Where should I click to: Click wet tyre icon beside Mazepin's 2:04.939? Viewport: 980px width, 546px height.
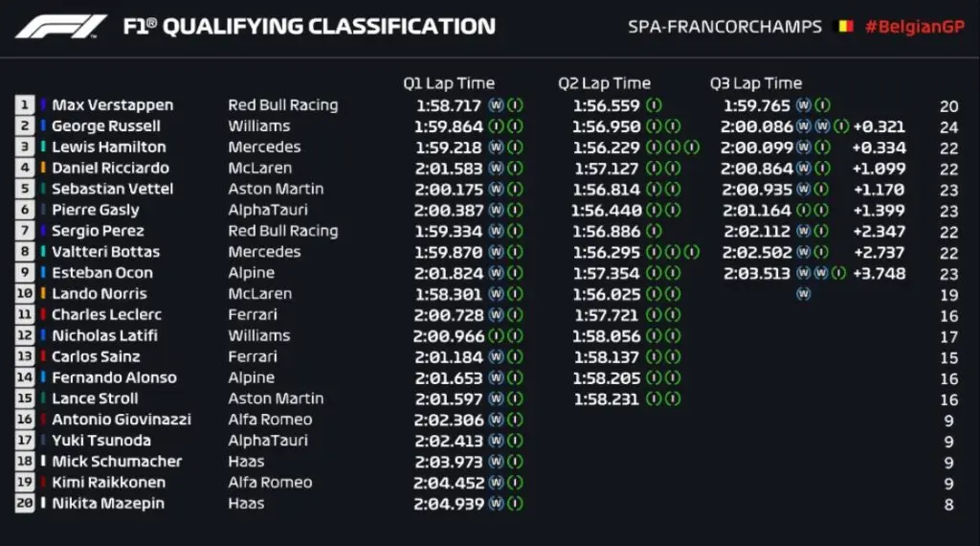(496, 504)
